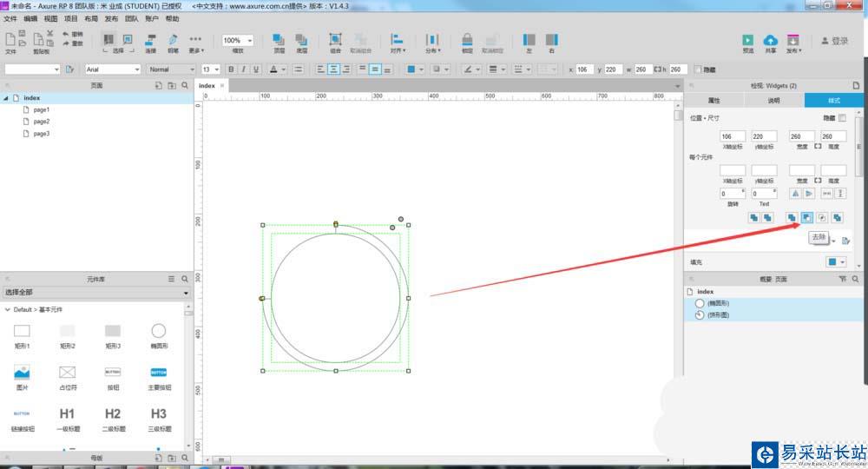Screen dimensions: 868x469
Task: Click the 登录 login button
Action: click(835, 41)
